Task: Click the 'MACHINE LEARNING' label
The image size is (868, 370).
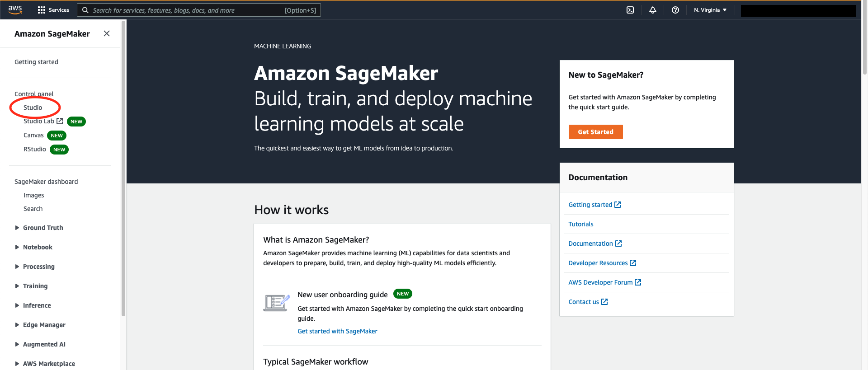Action: coord(283,46)
